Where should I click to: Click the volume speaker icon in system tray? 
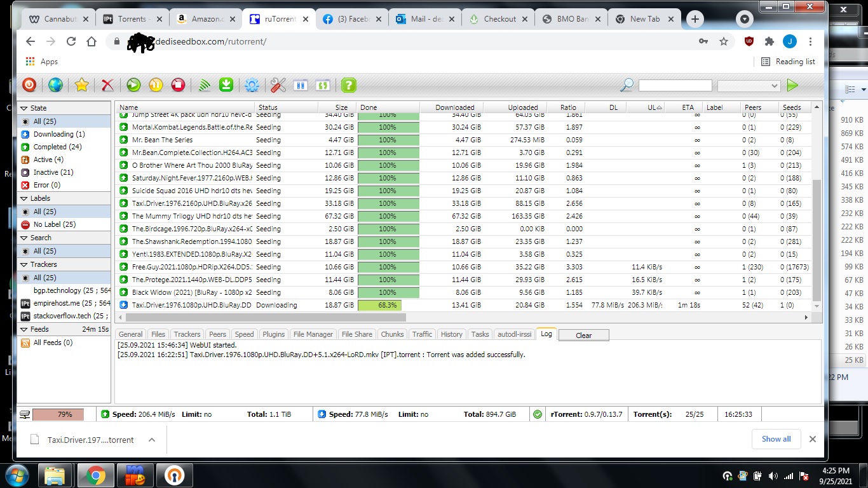[x=773, y=476]
